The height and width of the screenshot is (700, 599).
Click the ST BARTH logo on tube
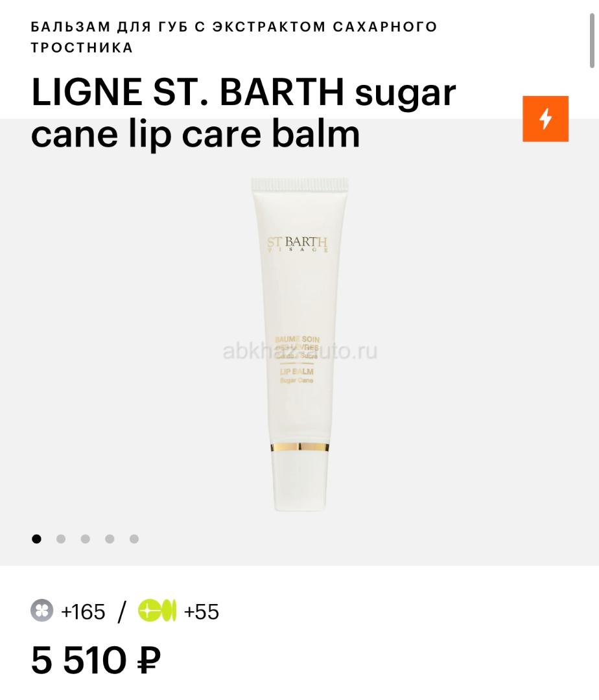298,244
